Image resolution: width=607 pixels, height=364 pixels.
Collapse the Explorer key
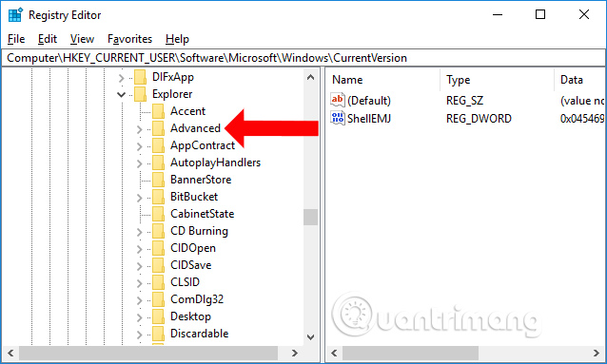click(121, 94)
